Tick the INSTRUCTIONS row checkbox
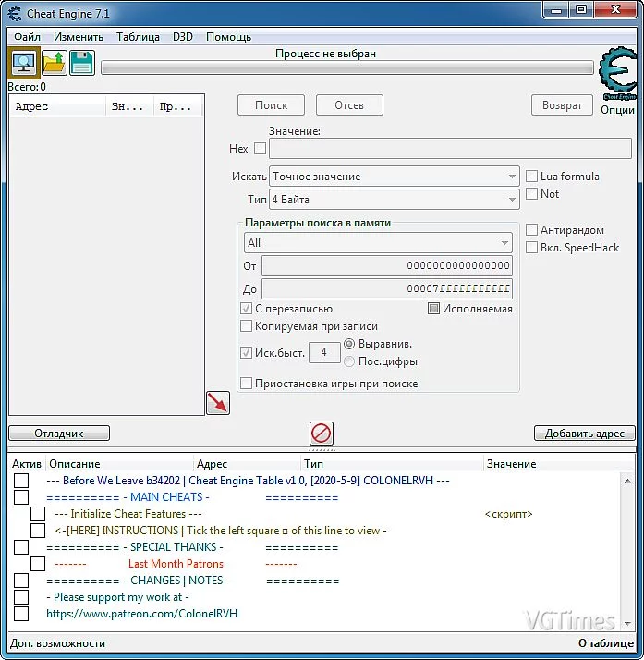644x660 pixels. point(38,531)
